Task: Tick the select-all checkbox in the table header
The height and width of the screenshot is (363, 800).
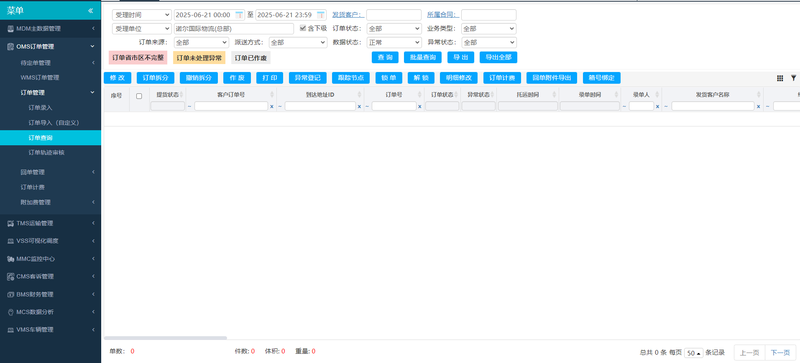Action: [139, 96]
